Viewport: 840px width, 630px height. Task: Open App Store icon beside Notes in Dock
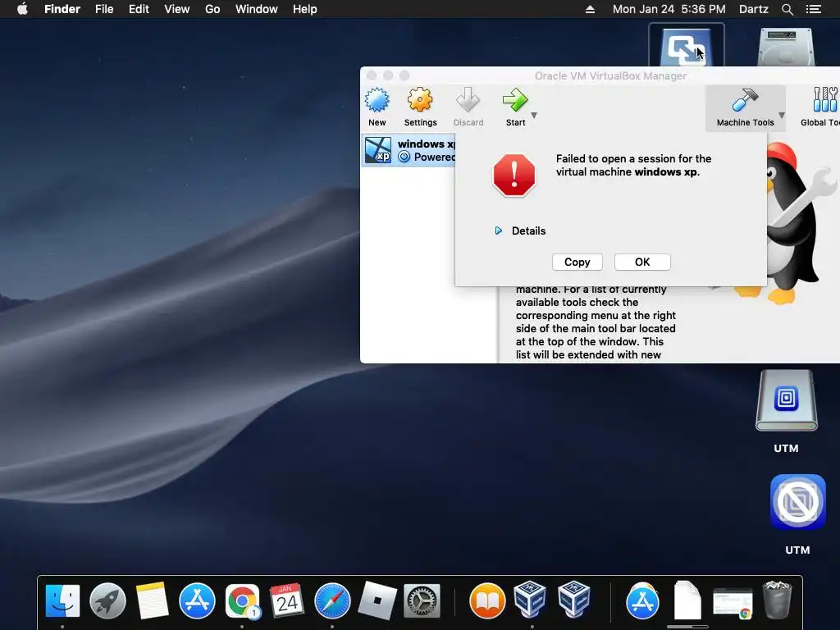197,600
